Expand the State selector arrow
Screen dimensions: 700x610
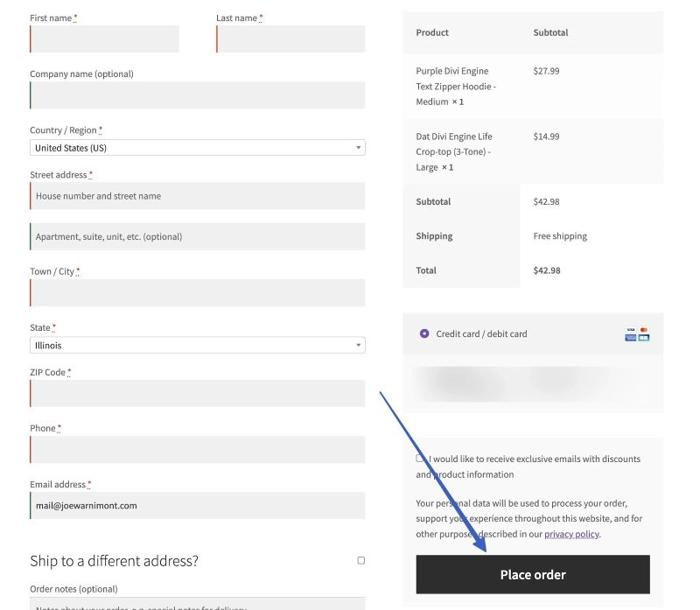(x=358, y=345)
